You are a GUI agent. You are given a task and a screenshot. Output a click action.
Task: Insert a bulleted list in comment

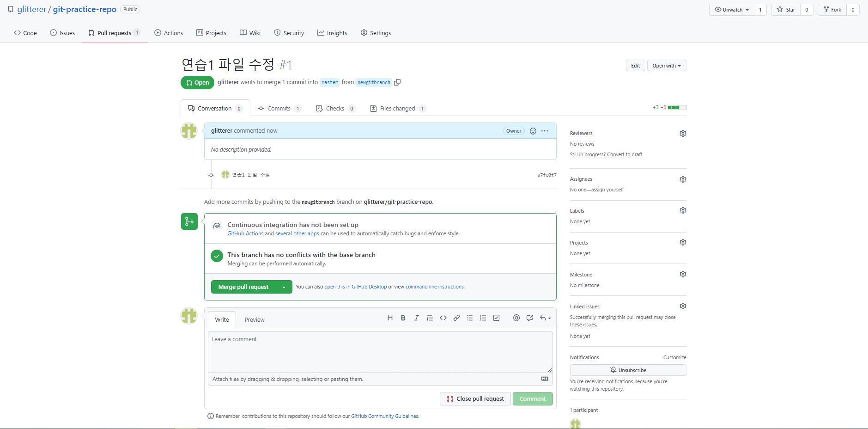[470, 318]
